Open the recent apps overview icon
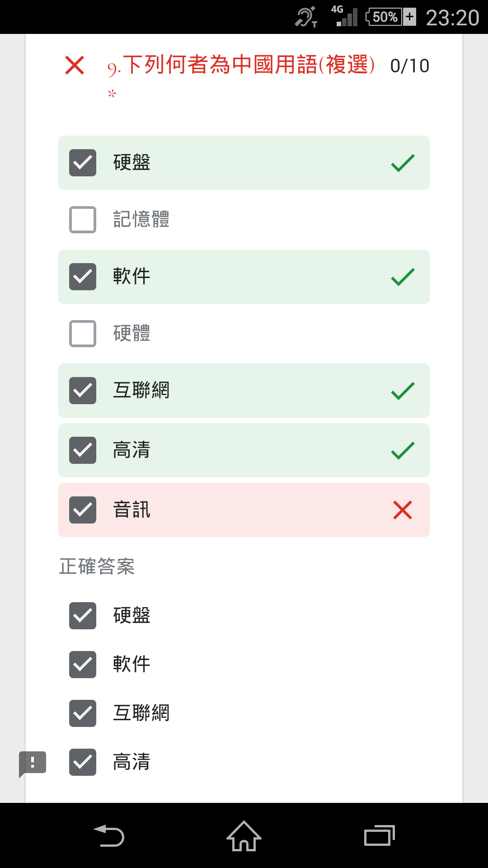This screenshot has height=868, width=488. (x=380, y=835)
